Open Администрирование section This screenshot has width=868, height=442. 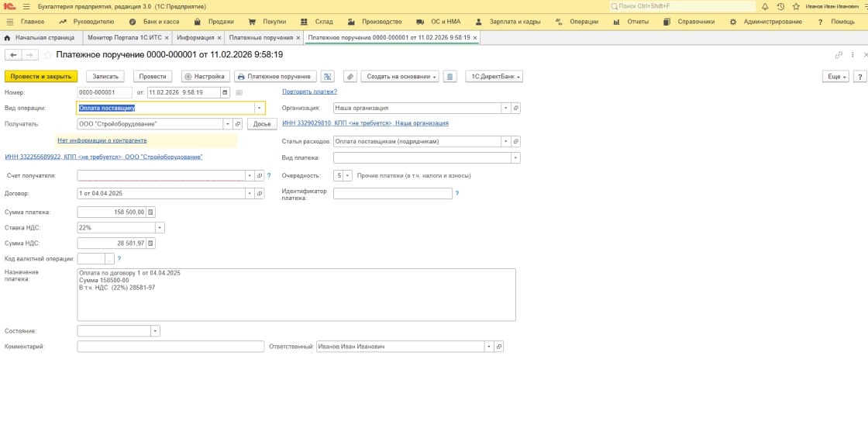pyautogui.click(x=766, y=22)
